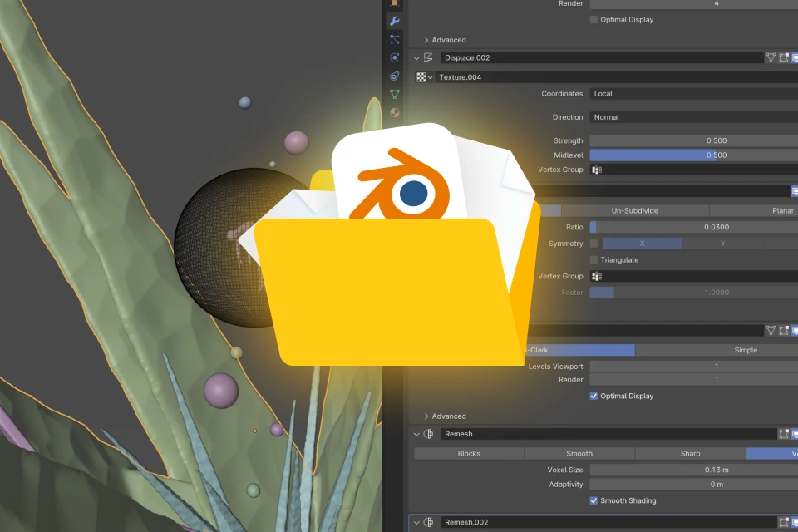Click Displace vertex group icon
Image resolution: width=798 pixels, height=532 pixels.
pos(597,170)
